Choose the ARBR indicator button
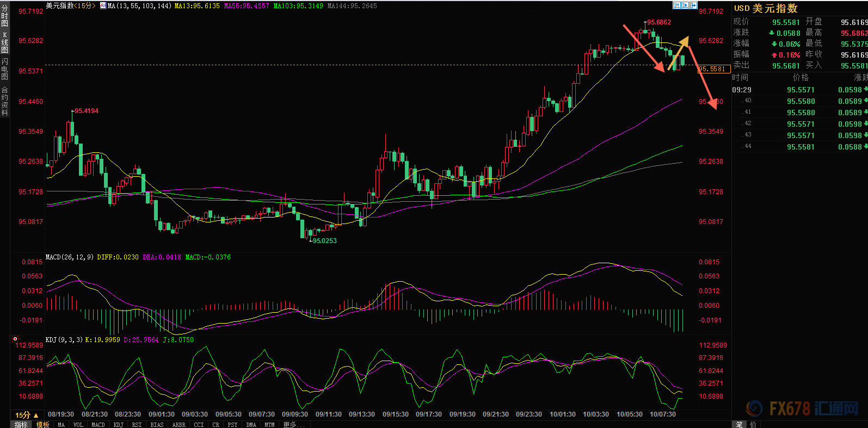Viewport: 868px width, 428px height. [x=179, y=425]
